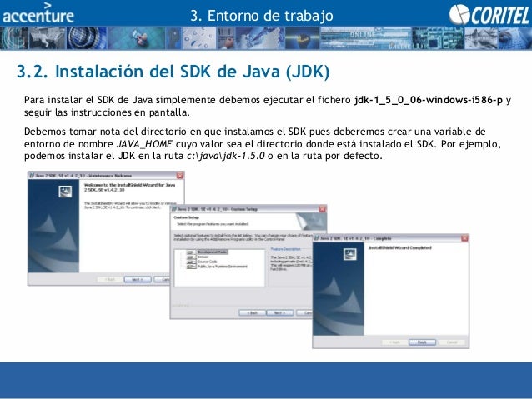Click the title 'Instalación del SDK de Java (JDK)'
The height and width of the screenshot is (399, 532).
pyautogui.click(x=193, y=72)
